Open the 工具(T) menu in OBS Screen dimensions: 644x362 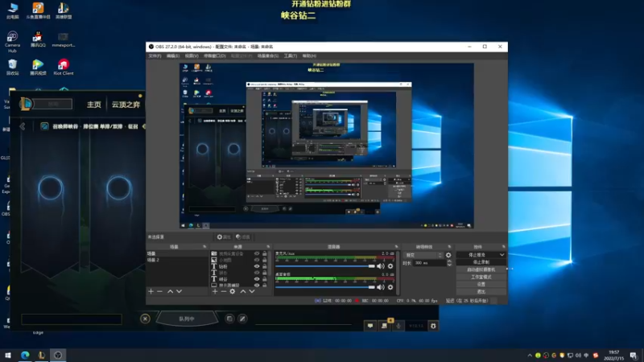point(291,56)
